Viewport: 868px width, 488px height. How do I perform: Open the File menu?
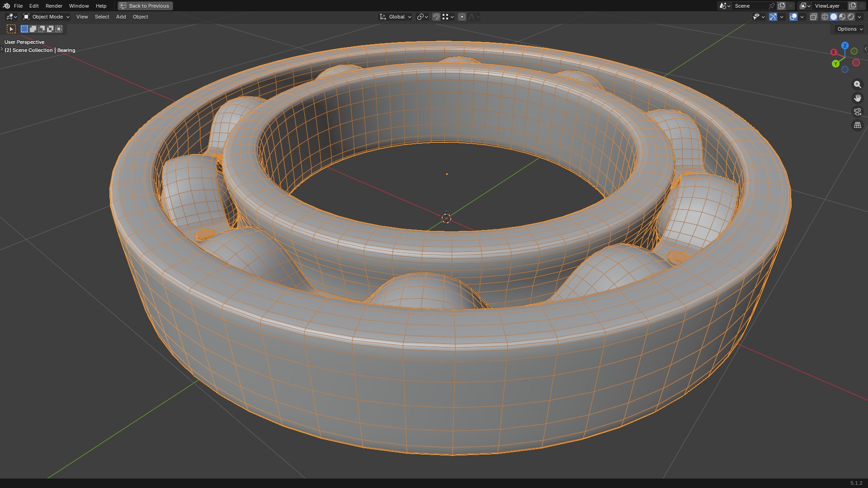[x=18, y=6]
